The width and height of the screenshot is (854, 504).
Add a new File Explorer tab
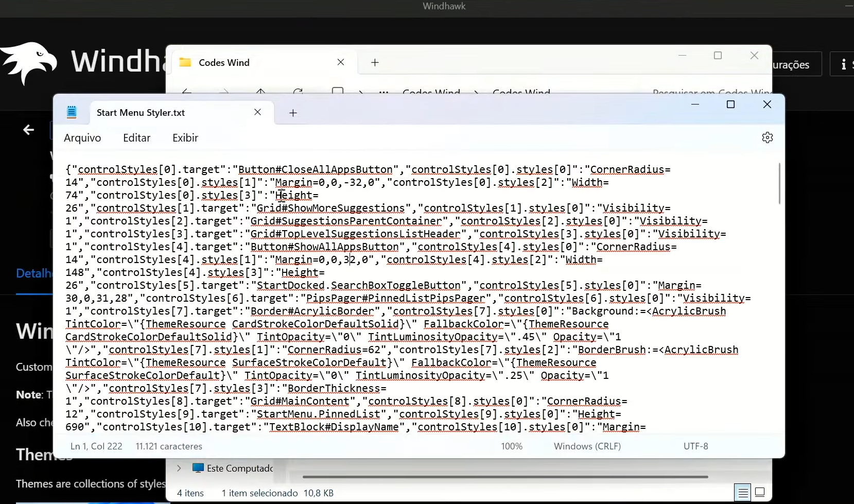(375, 62)
